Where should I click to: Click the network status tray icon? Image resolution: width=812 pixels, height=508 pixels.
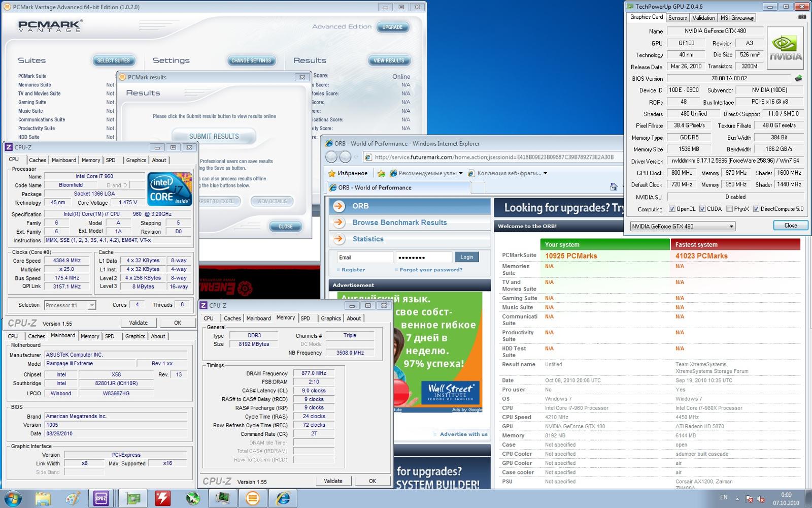point(750,499)
